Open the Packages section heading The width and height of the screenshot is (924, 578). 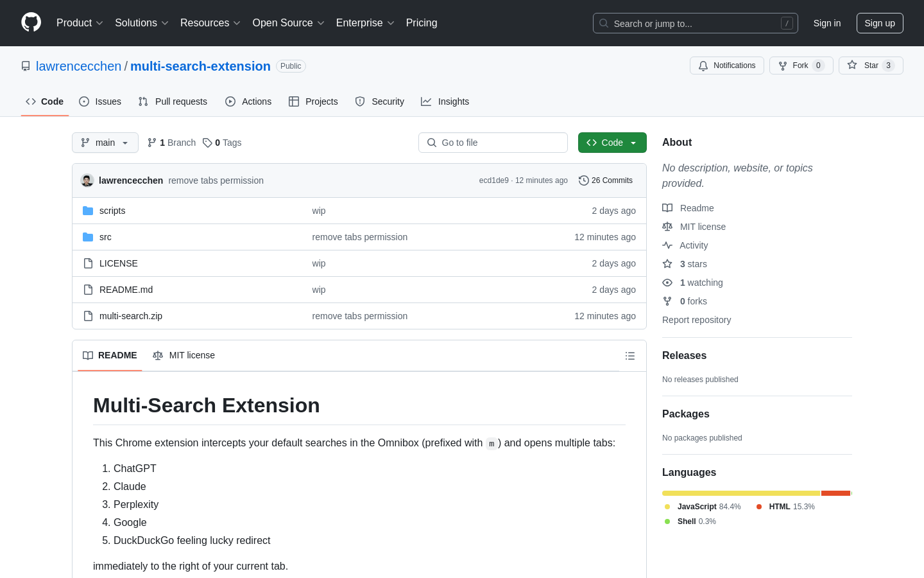tap(685, 414)
